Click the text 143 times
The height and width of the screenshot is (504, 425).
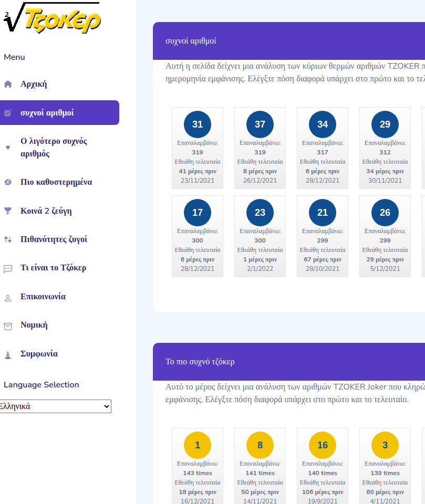point(198,473)
